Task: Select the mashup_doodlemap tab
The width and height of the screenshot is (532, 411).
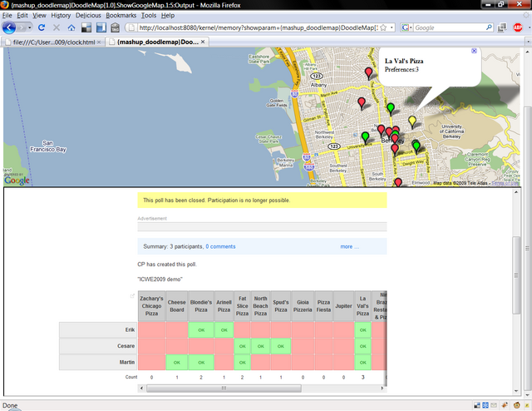Action: pos(157,42)
